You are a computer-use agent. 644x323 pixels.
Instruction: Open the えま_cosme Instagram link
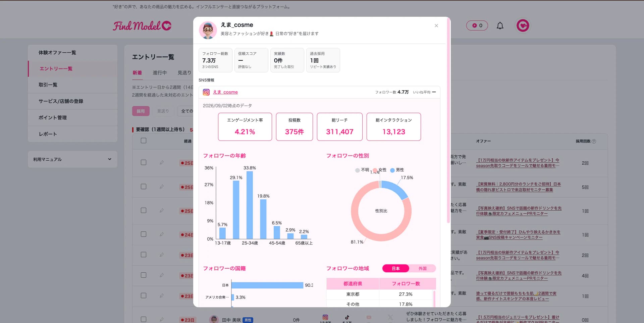[x=225, y=92]
